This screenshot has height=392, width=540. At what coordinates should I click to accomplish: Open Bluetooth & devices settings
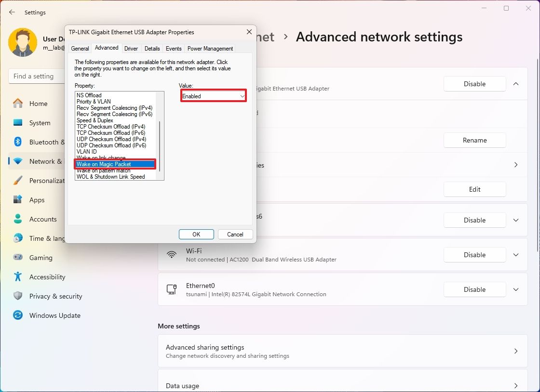tap(18, 142)
